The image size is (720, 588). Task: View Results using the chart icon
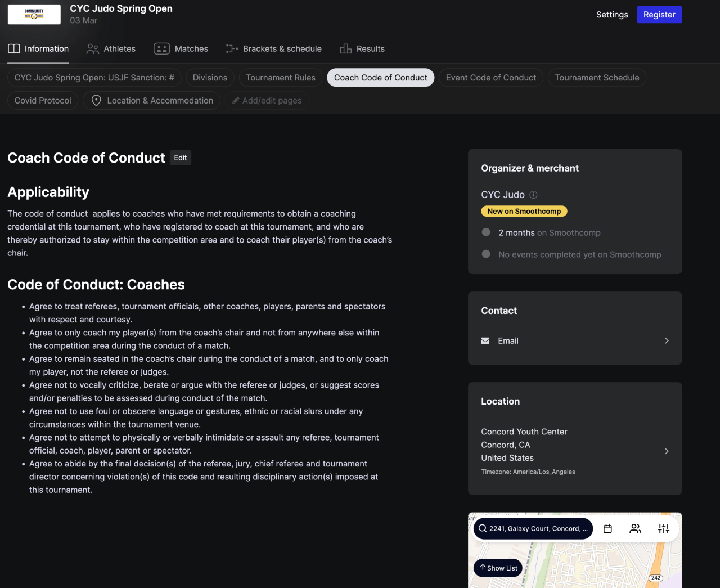click(x=345, y=49)
